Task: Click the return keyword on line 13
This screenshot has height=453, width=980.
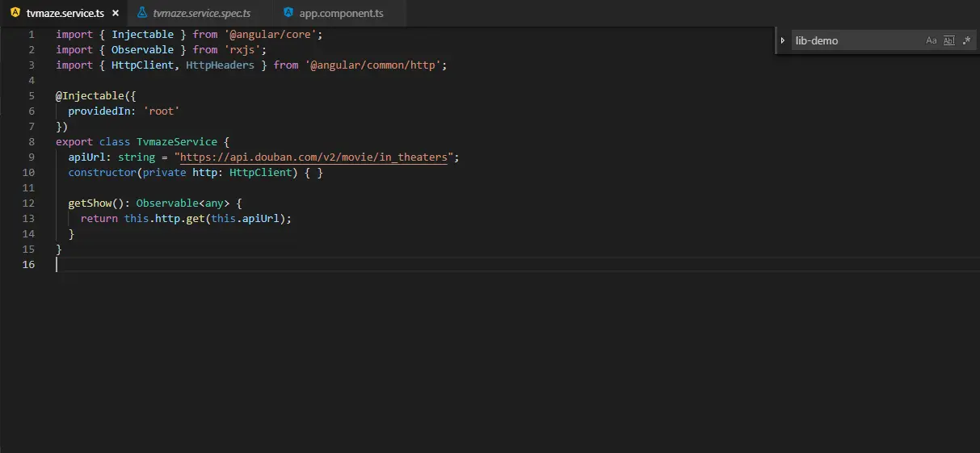Action: pyautogui.click(x=99, y=219)
